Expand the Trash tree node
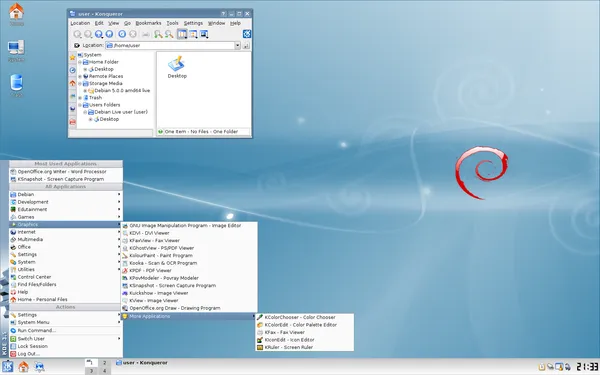This screenshot has width=600, height=375. (x=80, y=98)
